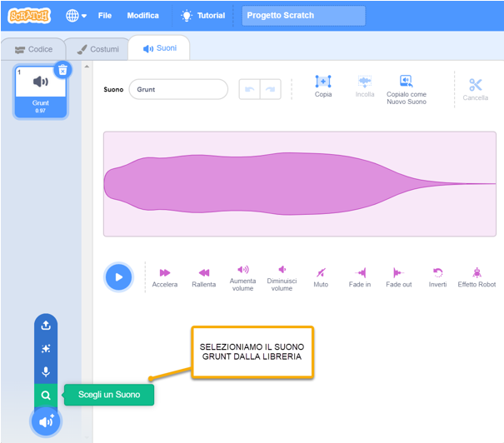Image resolution: width=504 pixels, height=443 pixels.
Task: Click inside the sound waveform
Action: (300, 184)
